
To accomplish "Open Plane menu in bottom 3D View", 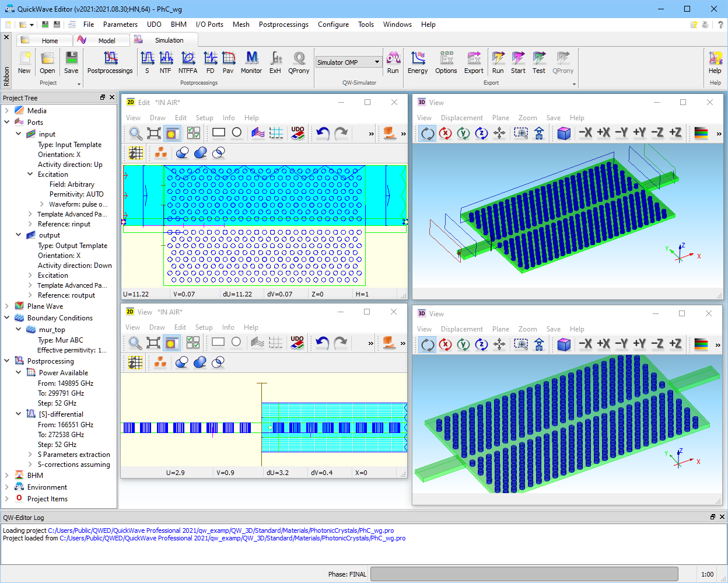I will (501, 329).
